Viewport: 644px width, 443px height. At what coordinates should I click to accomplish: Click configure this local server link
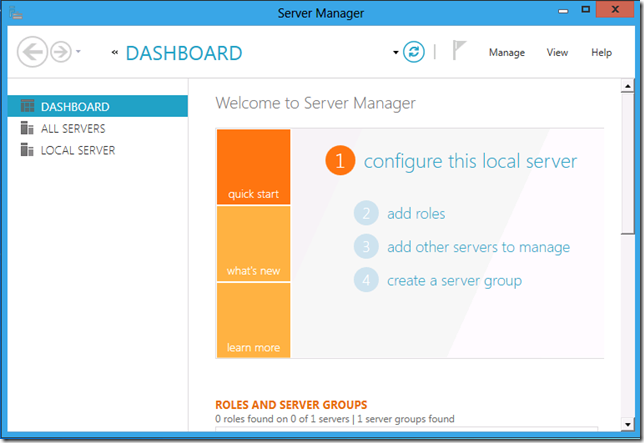coord(470,161)
